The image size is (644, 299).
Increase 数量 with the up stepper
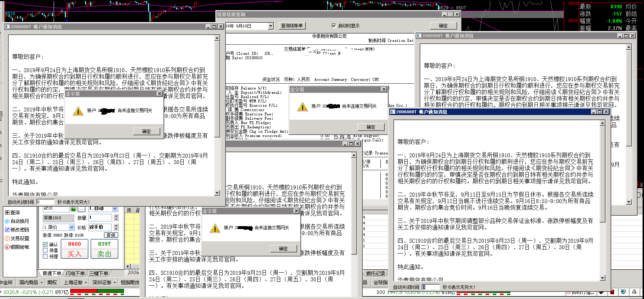116,216
